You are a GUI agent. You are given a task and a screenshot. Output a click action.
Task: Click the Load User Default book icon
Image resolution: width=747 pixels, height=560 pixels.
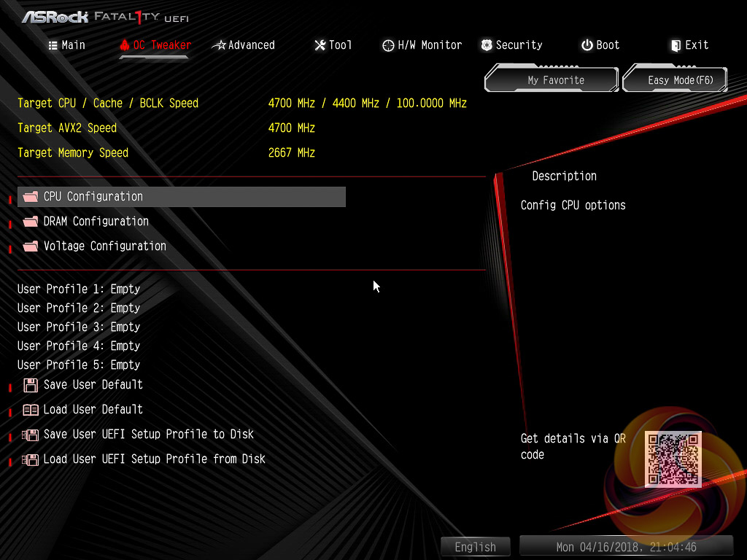point(31,410)
